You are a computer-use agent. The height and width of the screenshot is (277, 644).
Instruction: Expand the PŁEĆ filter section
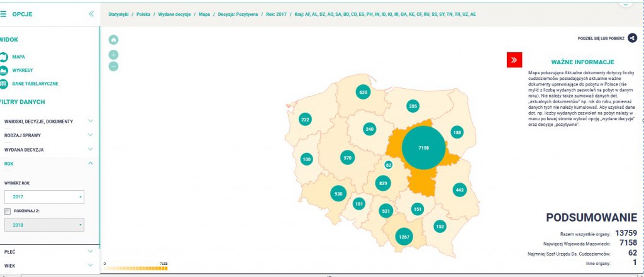[x=91, y=251]
